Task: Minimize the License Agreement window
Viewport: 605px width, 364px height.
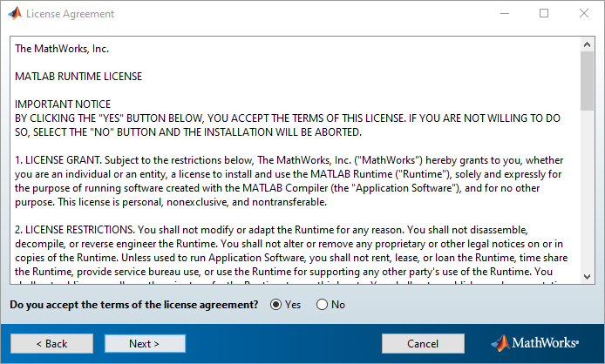Action: coord(504,14)
